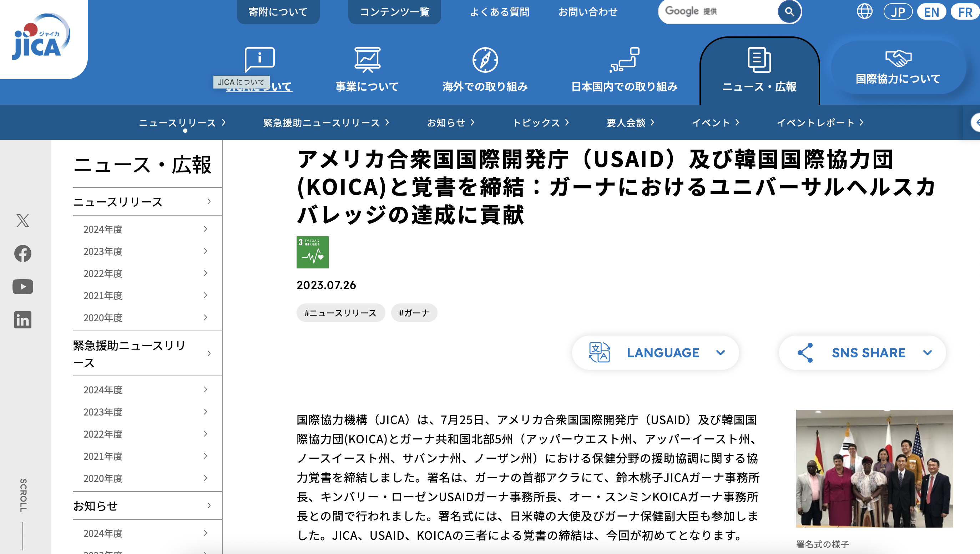Click the #ニュースリリース tag
This screenshot has width=980, height=554.
(x=340, y=313)
